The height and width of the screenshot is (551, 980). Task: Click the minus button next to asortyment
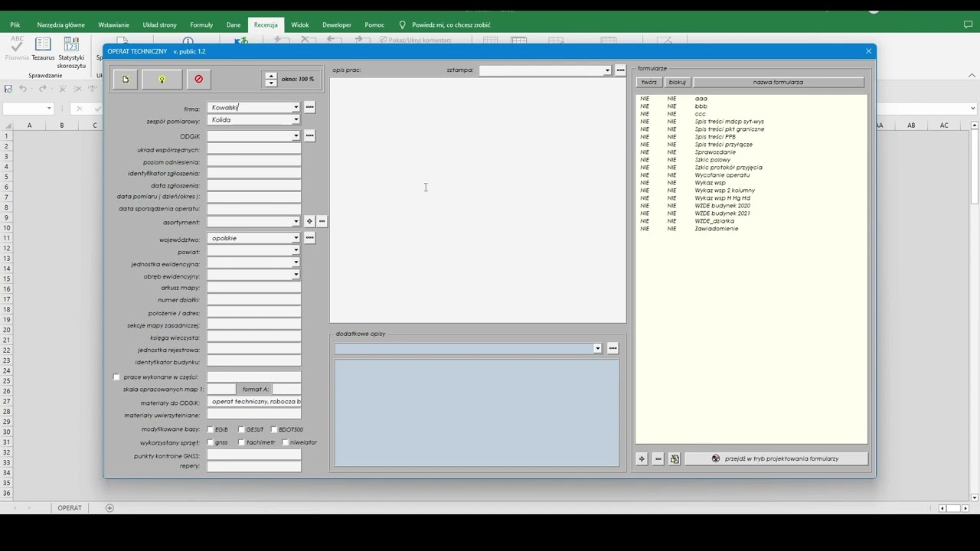[322, 221]
